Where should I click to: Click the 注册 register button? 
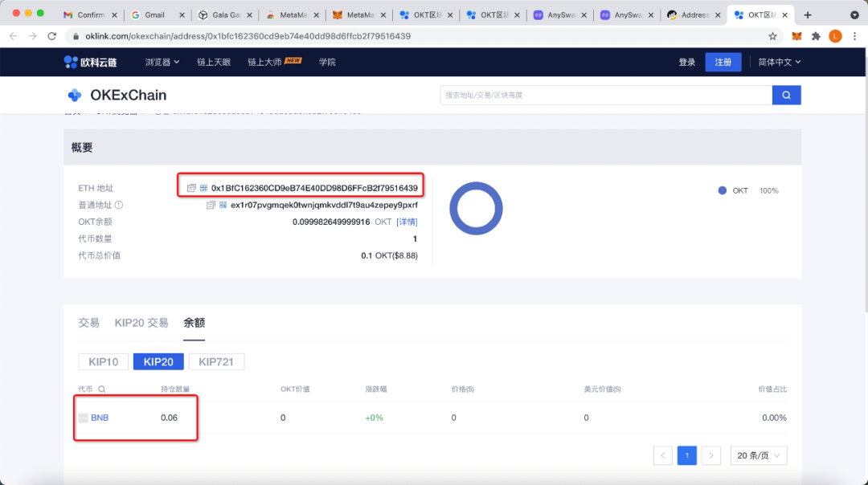tap(723, 62)
